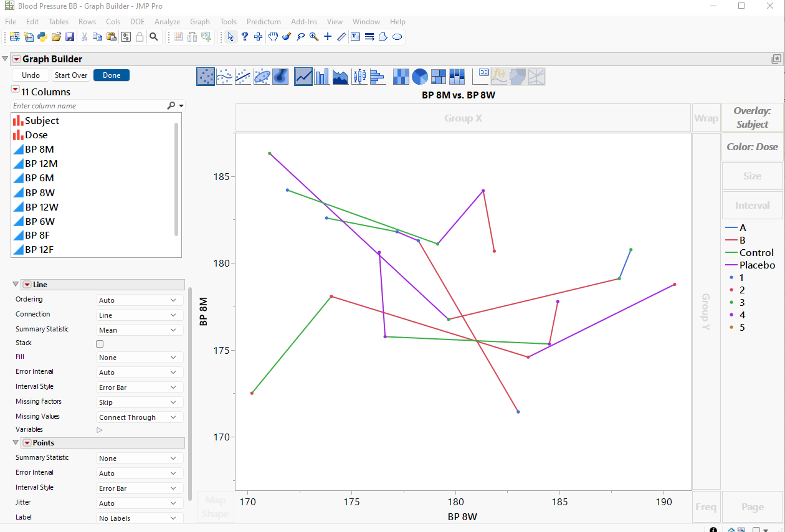Screen dimensions: 785x532
Task: Select the Treemap element icon
Action: click(439, 77)
